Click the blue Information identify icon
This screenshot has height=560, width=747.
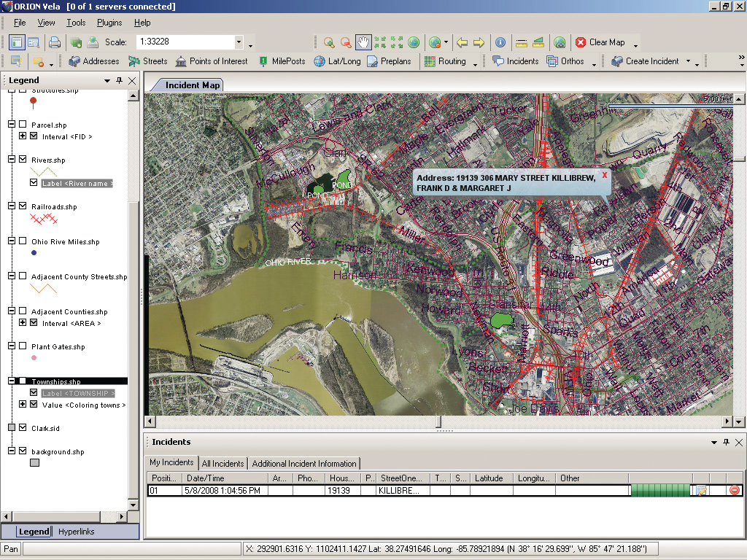click(x=500, y=42)
